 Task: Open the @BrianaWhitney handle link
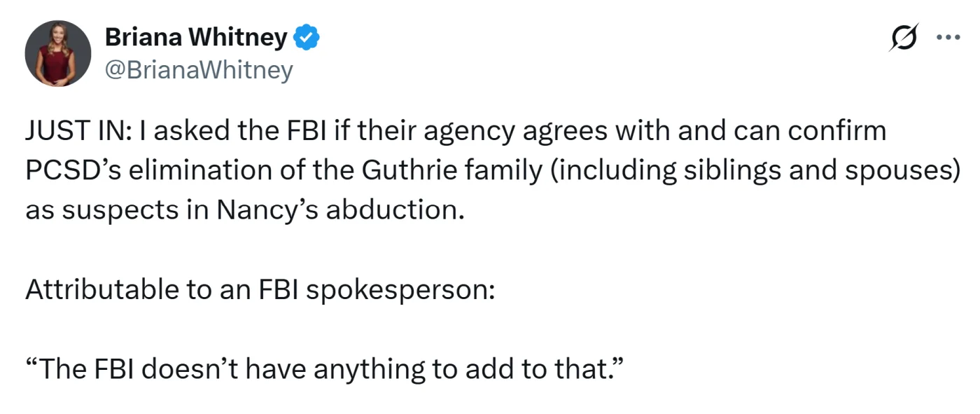(199, 70)
